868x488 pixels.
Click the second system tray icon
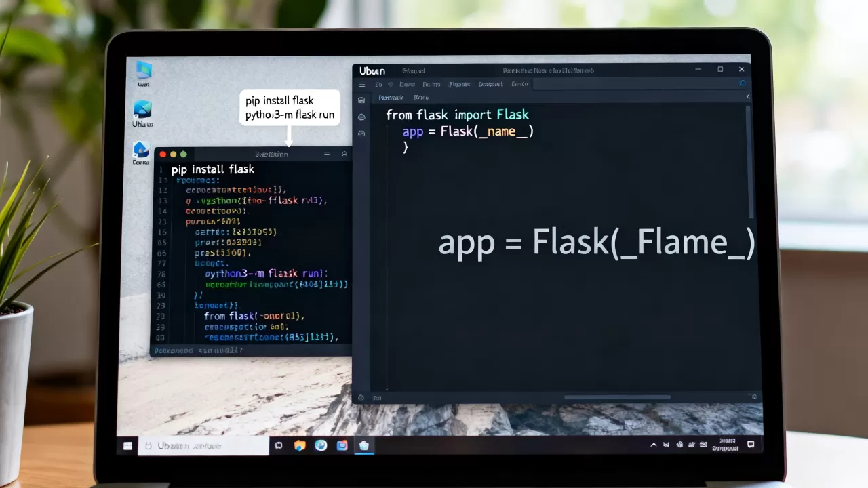(679, 445)
